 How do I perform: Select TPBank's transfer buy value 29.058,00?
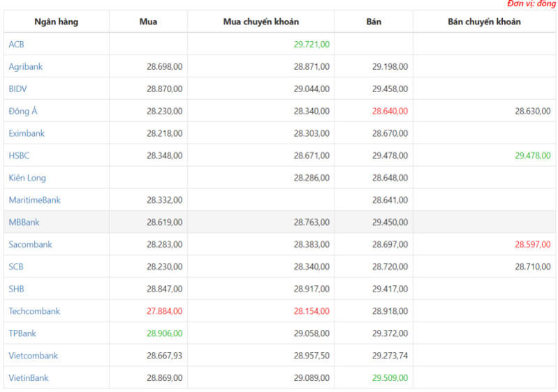(311, 333)
